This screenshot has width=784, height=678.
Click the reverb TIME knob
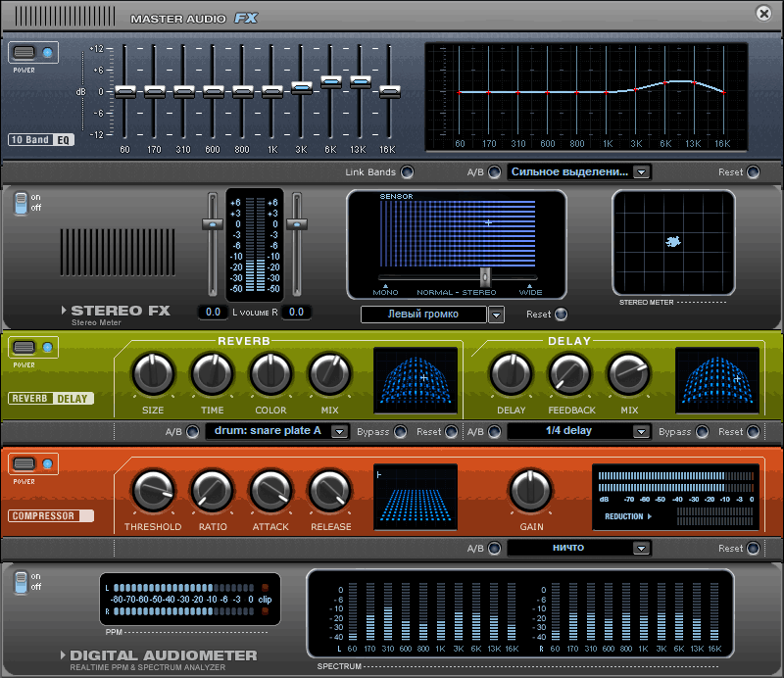(213, 374)
